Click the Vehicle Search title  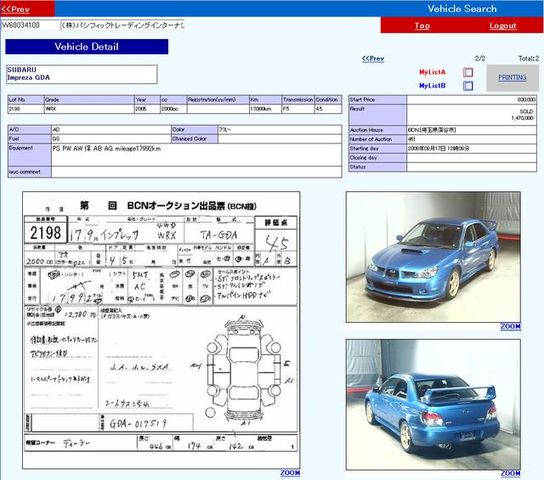(462, 9)
